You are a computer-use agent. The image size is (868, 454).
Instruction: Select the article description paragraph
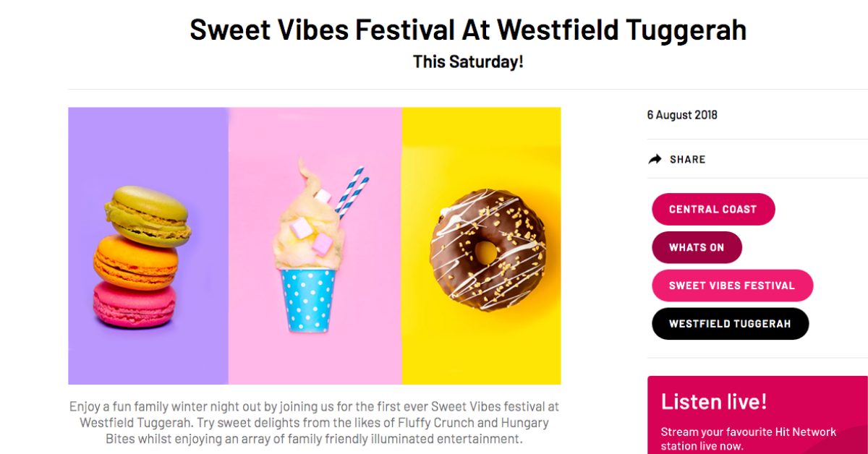314,423
